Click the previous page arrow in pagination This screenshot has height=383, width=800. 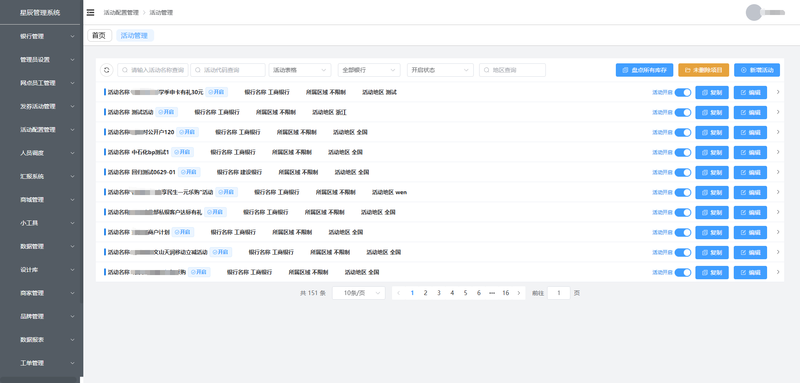tap(398, 293)
